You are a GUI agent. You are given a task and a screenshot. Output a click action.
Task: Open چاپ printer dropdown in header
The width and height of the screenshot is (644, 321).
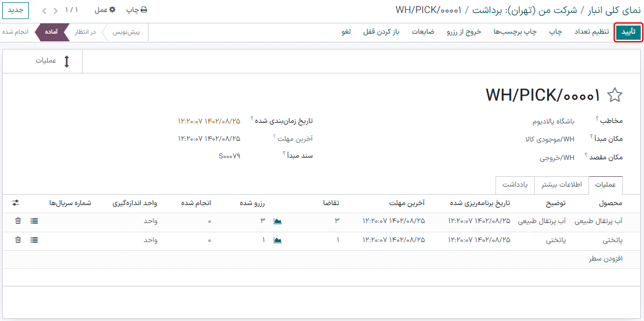(137, 10)
